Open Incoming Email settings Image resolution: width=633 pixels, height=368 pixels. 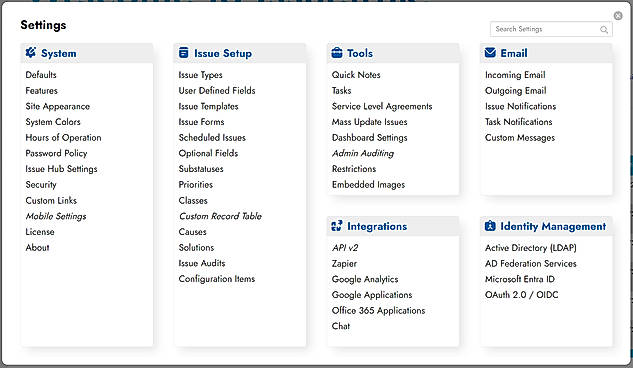[515, 75]
